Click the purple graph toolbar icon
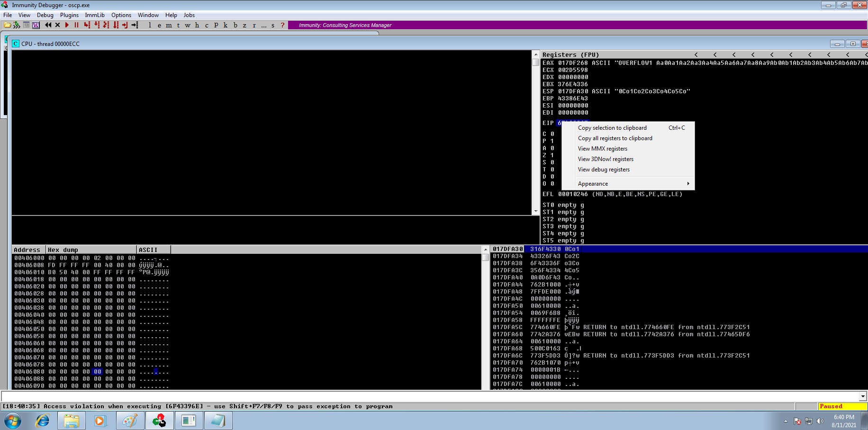Screen dimensions: 868x430 pos(36,25)
